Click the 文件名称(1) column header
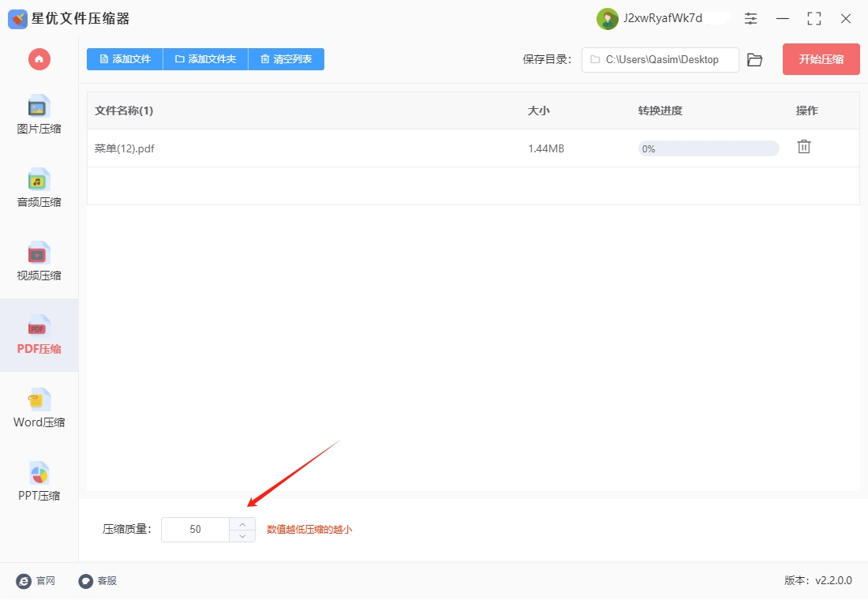Screen dimensions: 868x600 click(124, 111)
